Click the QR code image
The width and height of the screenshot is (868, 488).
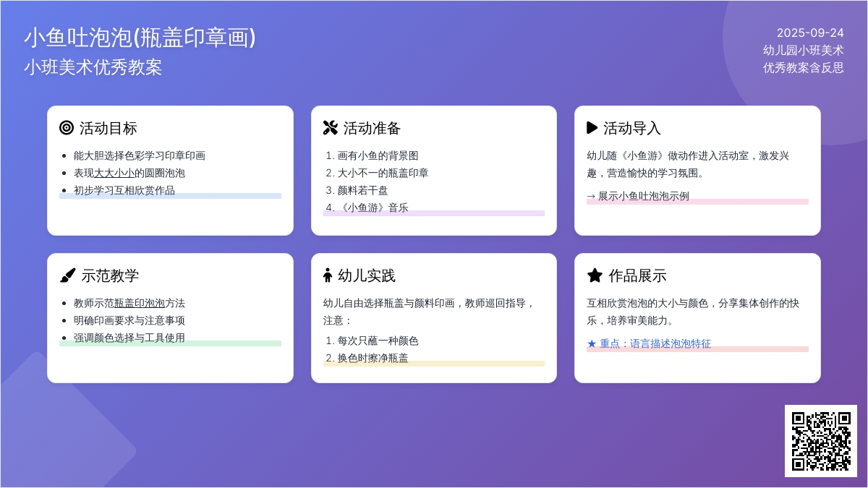820,441
